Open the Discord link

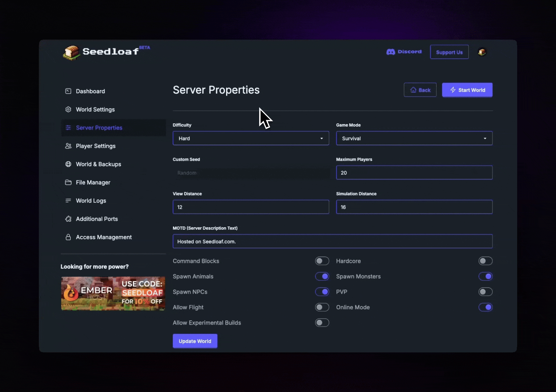pos(404,52)
